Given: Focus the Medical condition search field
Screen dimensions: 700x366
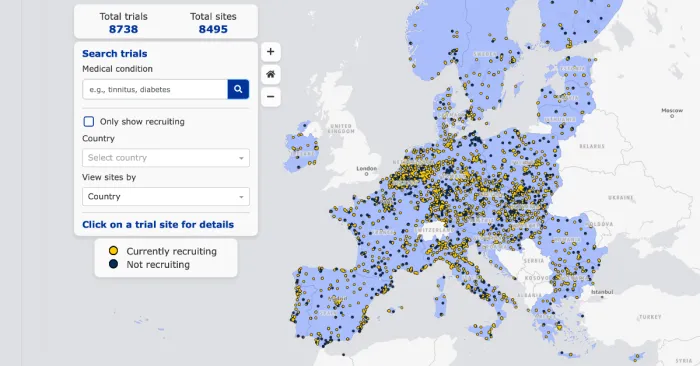Looking at the screenshot, I should (x=155, y=89).
